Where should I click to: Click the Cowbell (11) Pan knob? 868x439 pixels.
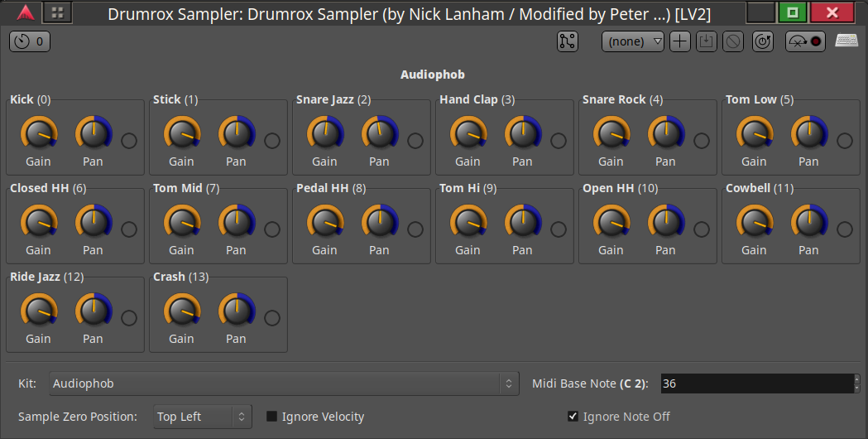(x=808, y=222)
